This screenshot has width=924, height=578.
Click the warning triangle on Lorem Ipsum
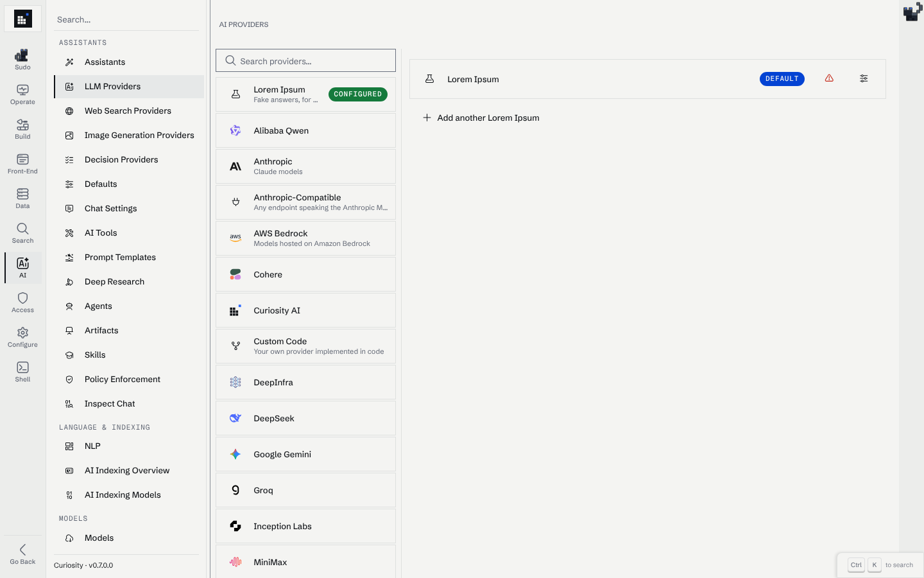click(829, 78)
